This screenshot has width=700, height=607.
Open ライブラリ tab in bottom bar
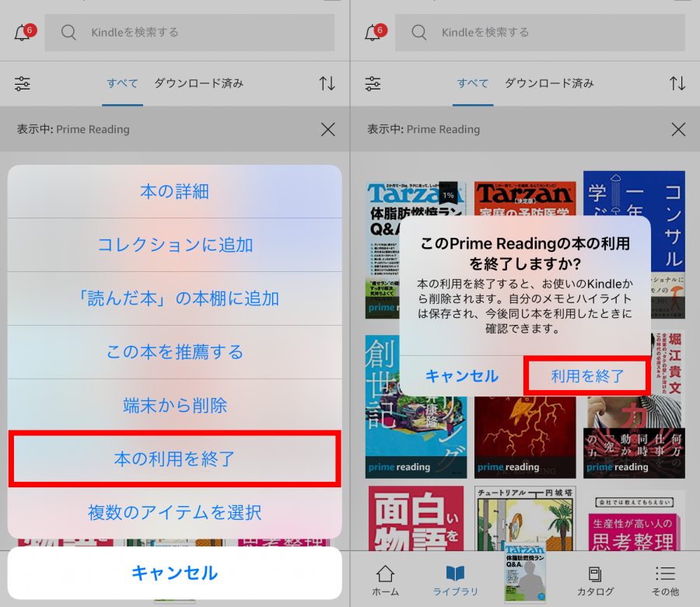[x=455, y=581]
